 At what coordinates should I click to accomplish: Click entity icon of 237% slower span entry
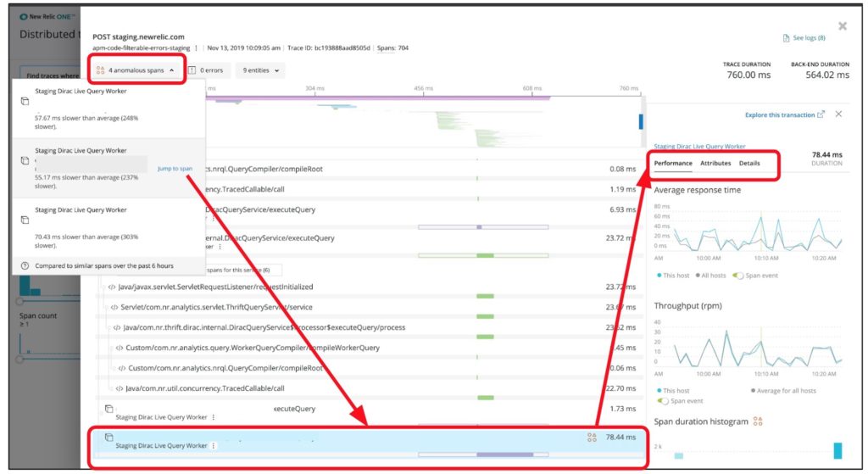coord(25,160)
